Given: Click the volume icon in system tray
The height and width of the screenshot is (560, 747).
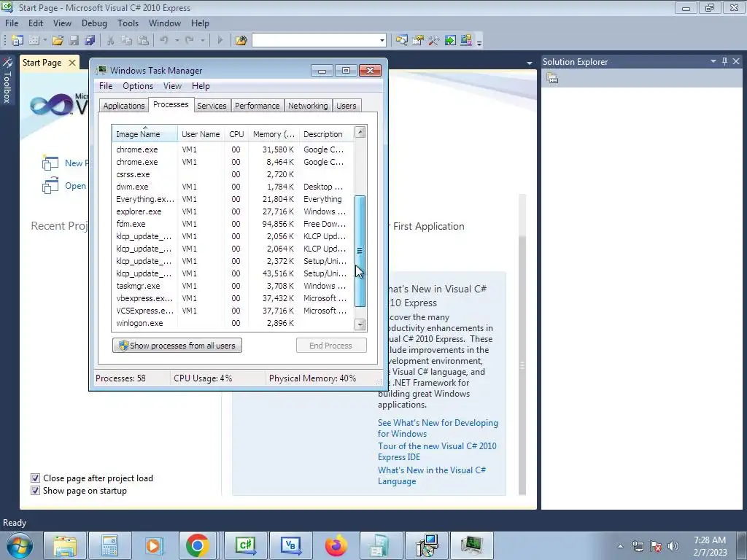Looking at the screenshot, I should (x=673, y=546).
